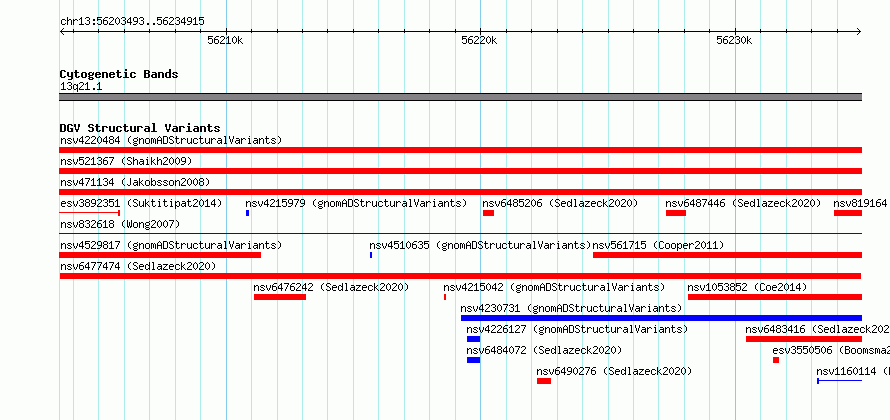Screen dimensions: 890x420
Task: Click the 56220k ruler tick label
Action: click(480, 40)
